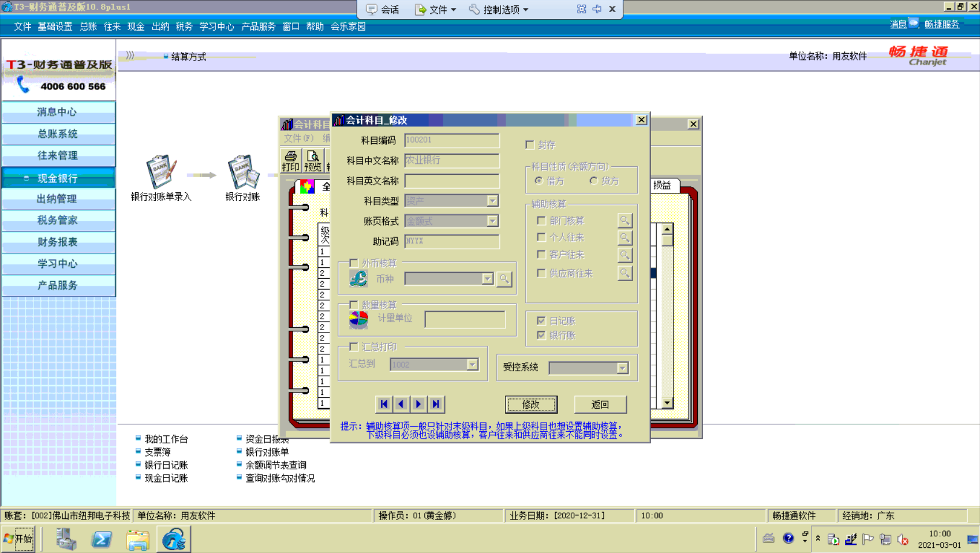Click the phone icon beside 4006 600 566

tap(23, 85)
